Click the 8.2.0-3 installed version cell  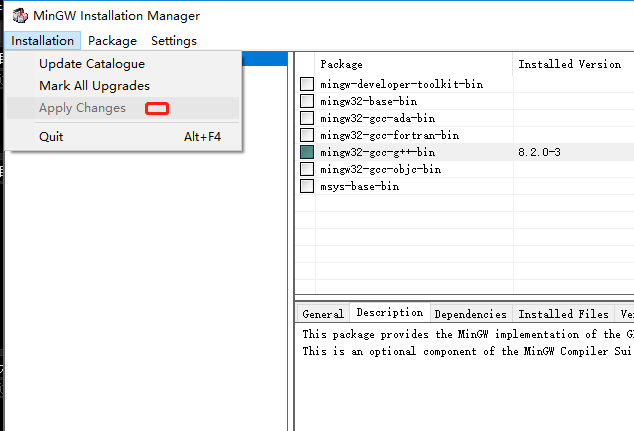(539, 152)
